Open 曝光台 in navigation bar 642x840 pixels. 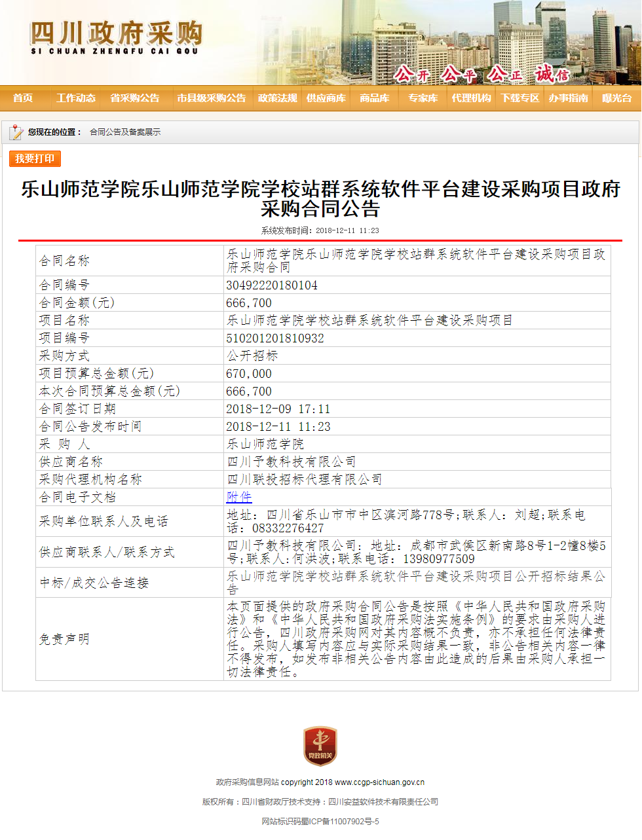(616, 98)
